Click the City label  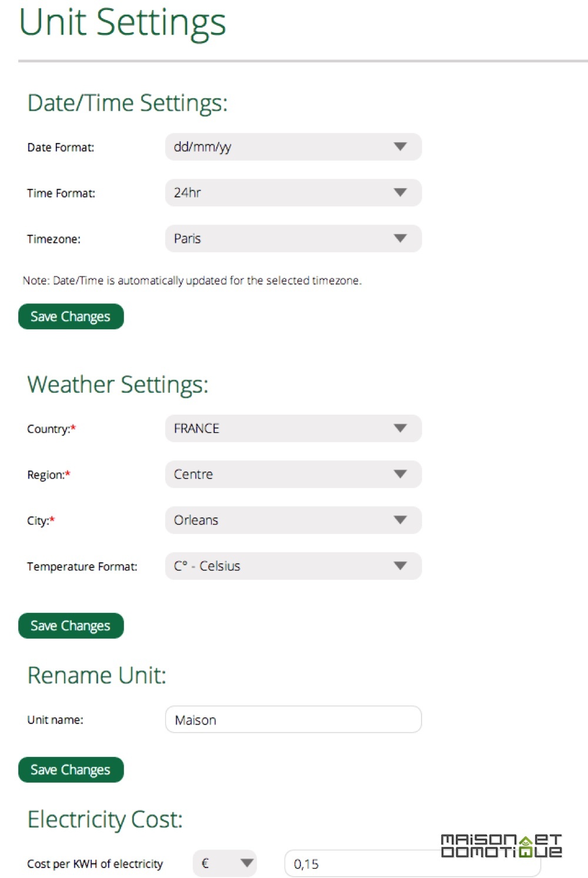point(41,521)
